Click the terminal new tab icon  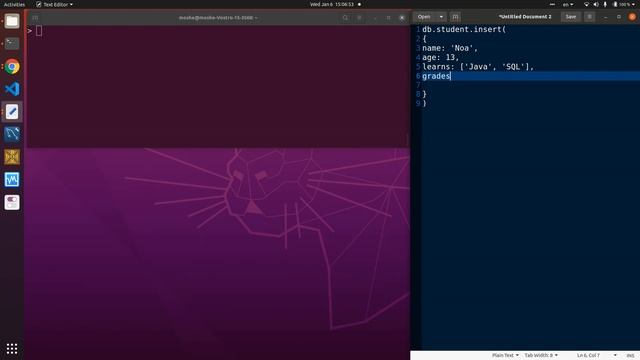[35, 18]
